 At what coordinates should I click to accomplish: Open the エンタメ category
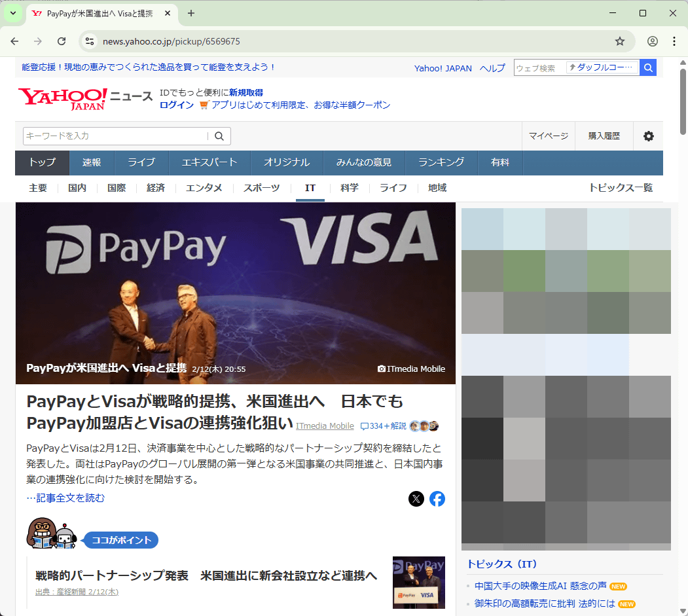(x=204, y=189)
